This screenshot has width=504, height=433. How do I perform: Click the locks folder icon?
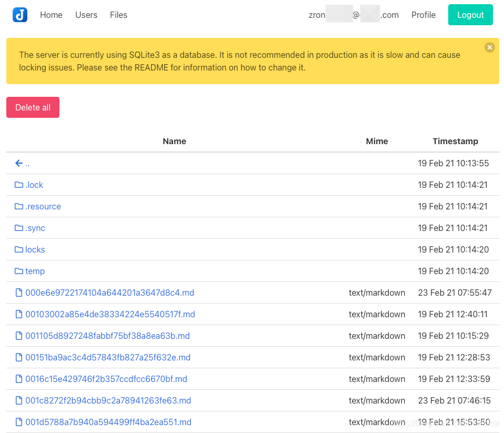coord(19,249)
